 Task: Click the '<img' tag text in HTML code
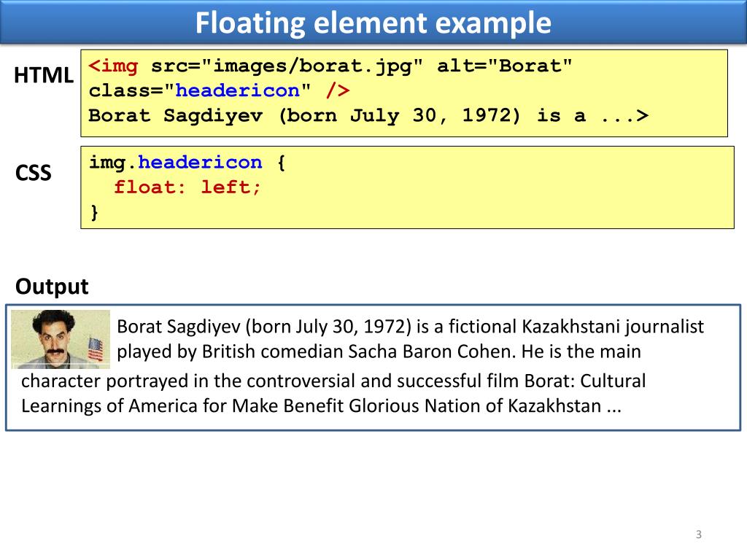coord(113,66)
